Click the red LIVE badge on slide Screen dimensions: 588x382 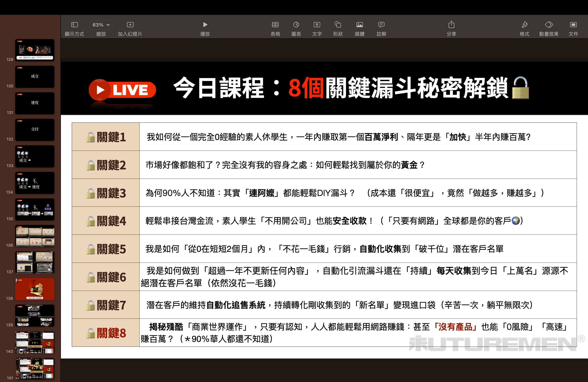pyautogui.click(x=122, y=90)
